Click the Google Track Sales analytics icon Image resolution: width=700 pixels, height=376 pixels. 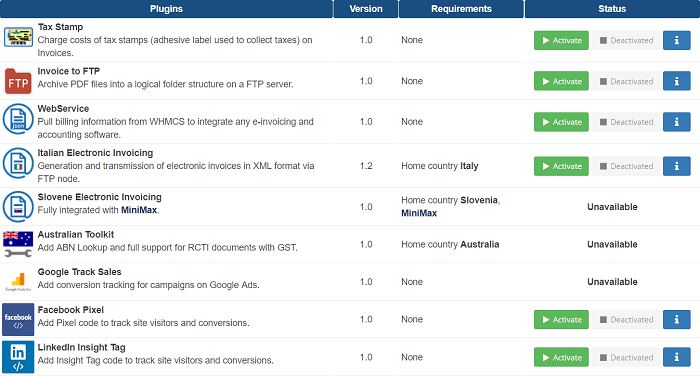point(18,282)
